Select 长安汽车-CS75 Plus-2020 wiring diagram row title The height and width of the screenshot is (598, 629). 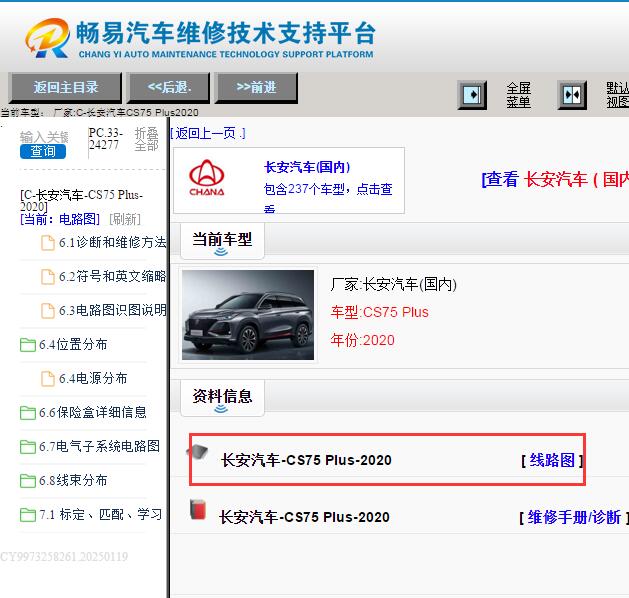[x=306, y=460]
